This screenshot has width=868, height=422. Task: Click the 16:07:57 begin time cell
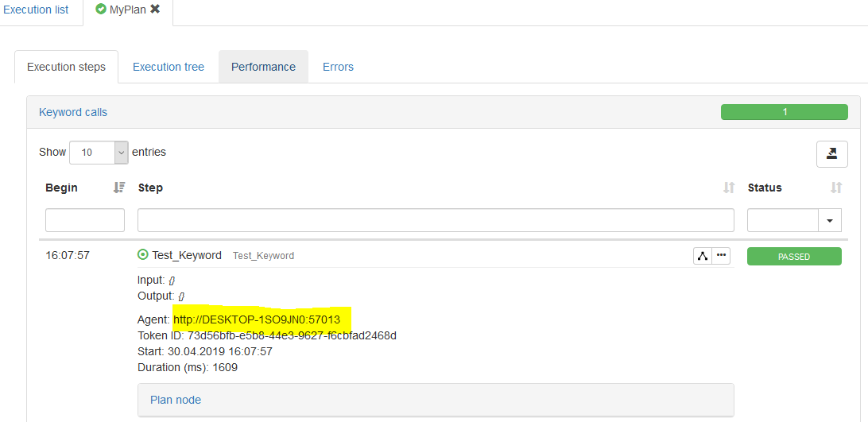(x=68, y=255)
